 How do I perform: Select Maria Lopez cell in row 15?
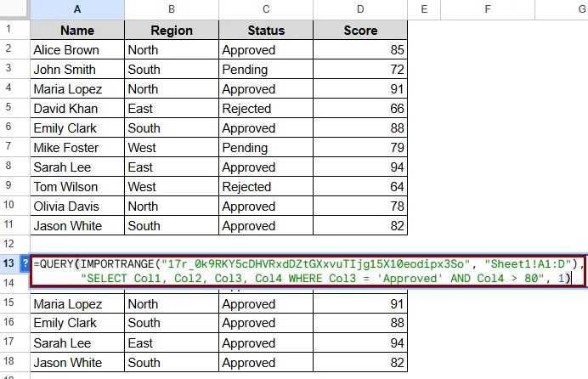click(77, 303)
